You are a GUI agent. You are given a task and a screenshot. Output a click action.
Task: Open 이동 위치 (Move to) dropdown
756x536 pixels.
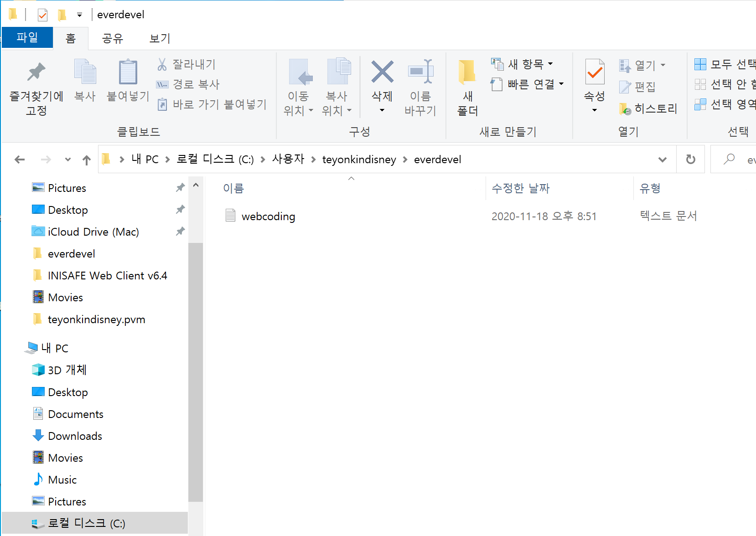click(298, 88)
